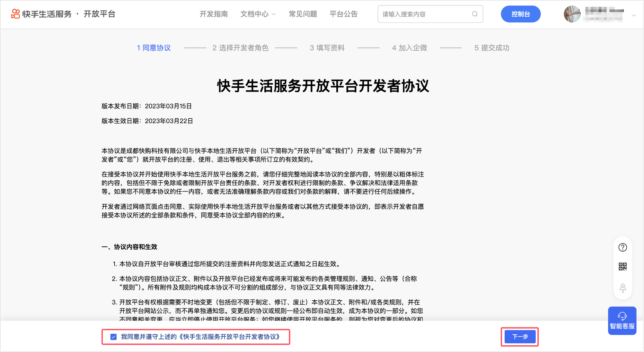The height and width of the screenshot is (352, 644).
Task: Select step 2 选择开发者角色
Action: 240,48
